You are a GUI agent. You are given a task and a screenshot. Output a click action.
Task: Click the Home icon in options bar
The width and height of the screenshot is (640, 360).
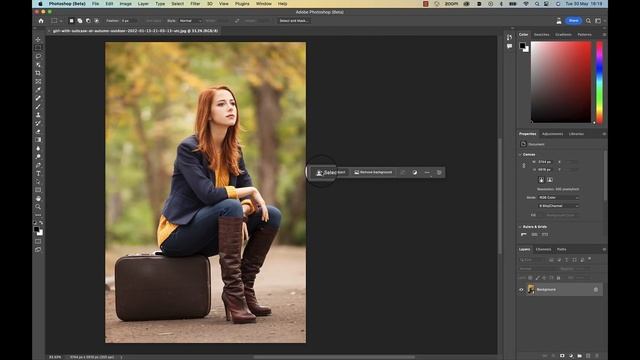(41, 21)
